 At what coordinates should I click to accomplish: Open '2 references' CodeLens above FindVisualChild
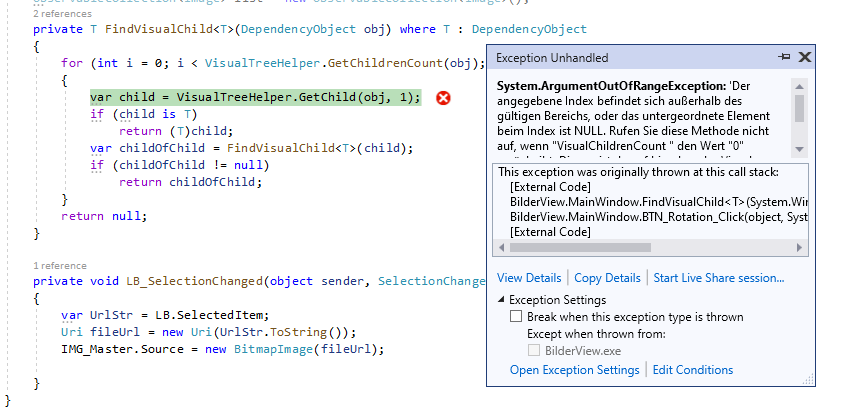[x=62, y=13]
